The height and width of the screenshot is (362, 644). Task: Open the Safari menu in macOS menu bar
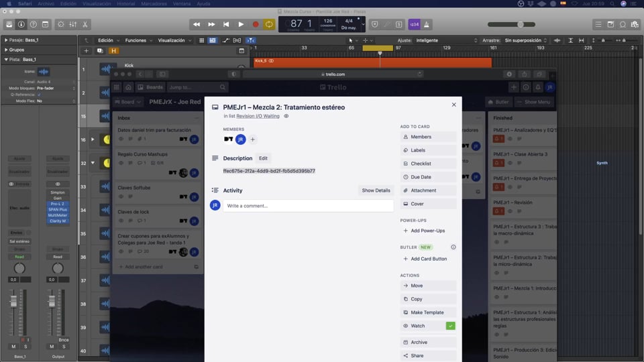tap(25, 4)
